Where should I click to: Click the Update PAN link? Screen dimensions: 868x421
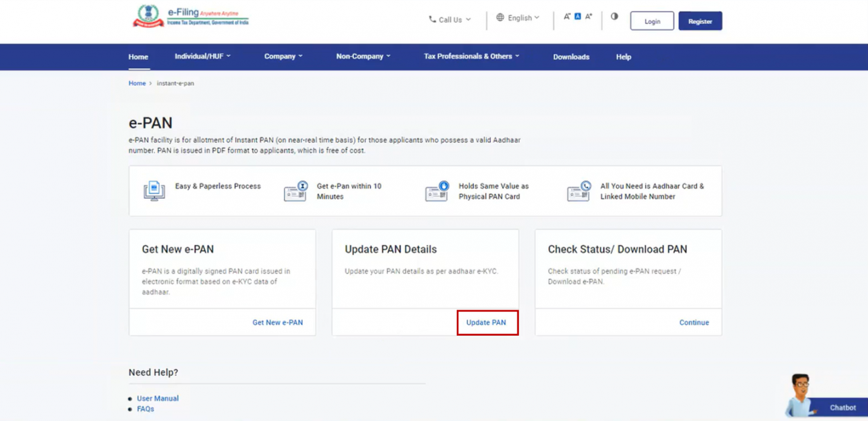coord(487,322)
